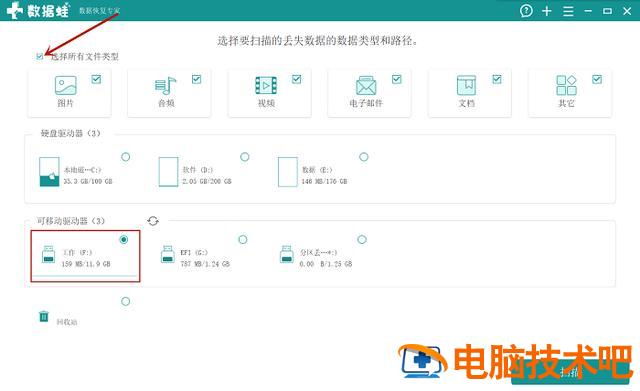Click the 33.3 GB/109 GB size text
The width and height of the screenshot is (640, 391).
(x=88, y=181)
